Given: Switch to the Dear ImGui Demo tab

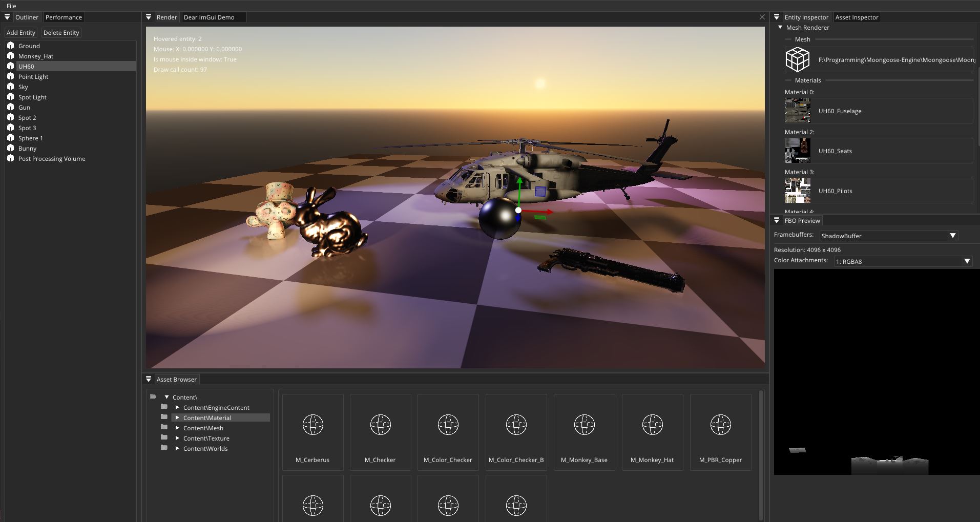Looking at the screenshot, I should [x=214, y=17].
